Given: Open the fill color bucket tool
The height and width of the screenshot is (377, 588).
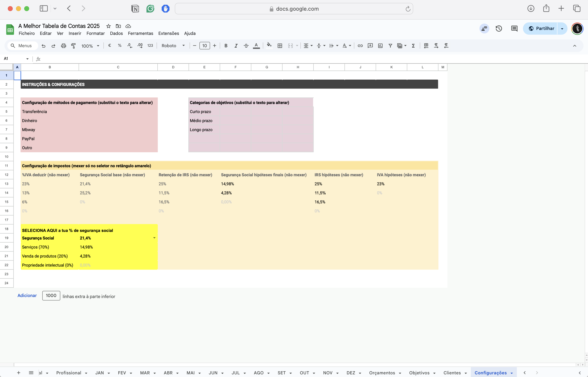Looking at the screenshot, I should (x=269, y=46).
